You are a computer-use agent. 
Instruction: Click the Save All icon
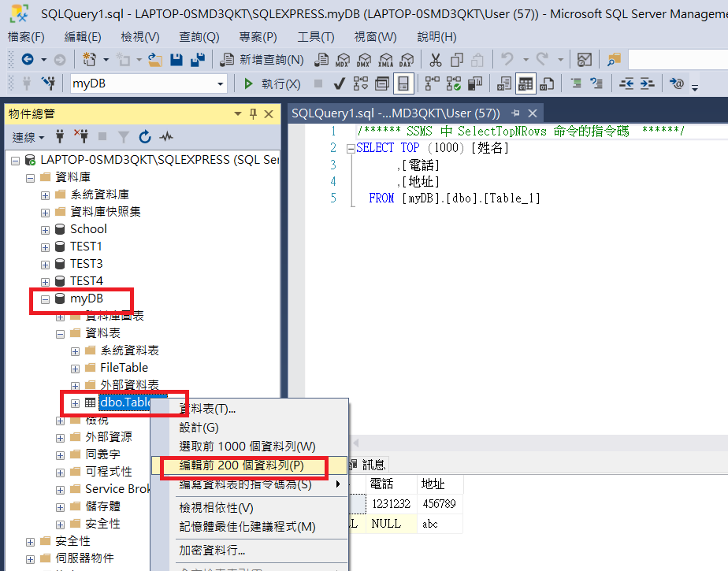[198, 59]
